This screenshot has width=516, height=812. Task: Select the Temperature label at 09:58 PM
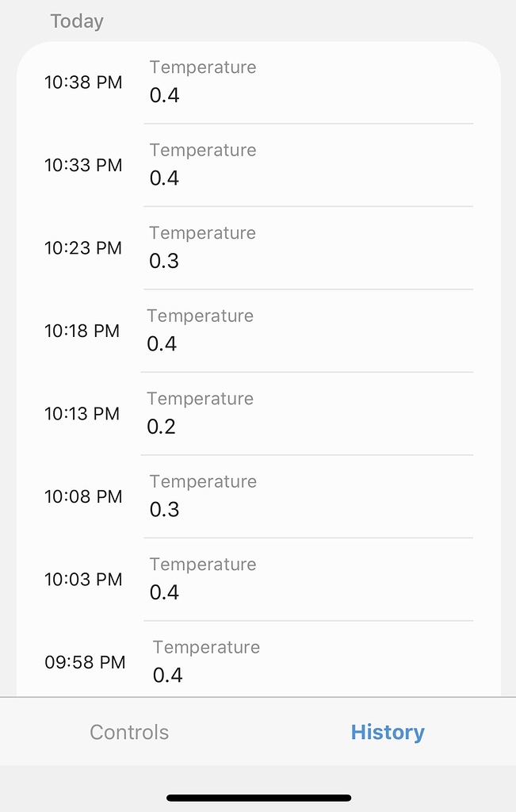[x=206, y=647]
